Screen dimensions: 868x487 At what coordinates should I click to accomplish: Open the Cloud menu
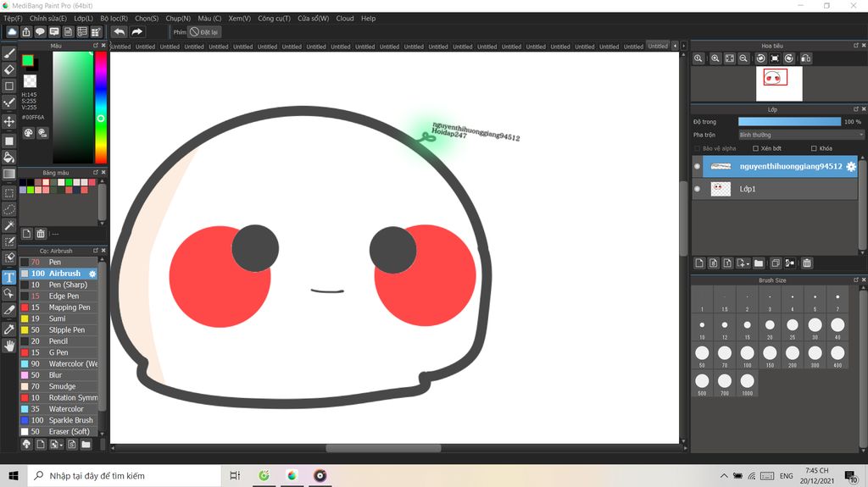click(x=345, y=19)
